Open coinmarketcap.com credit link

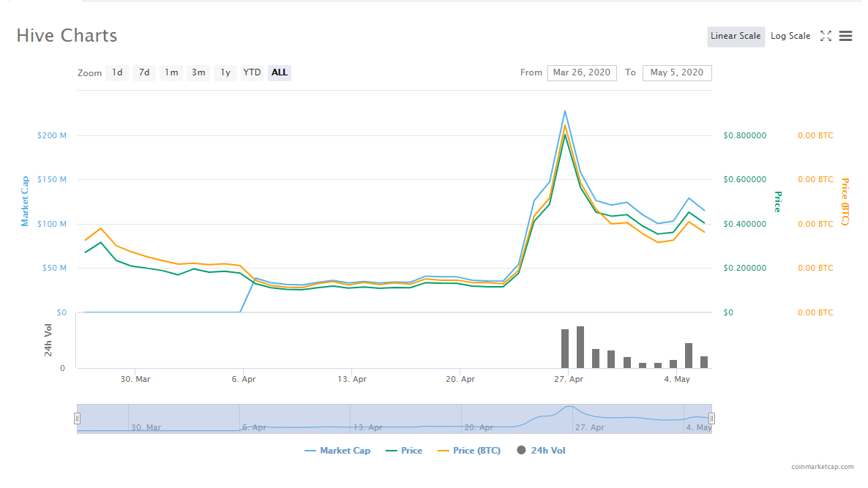click(x=822, y=467)
